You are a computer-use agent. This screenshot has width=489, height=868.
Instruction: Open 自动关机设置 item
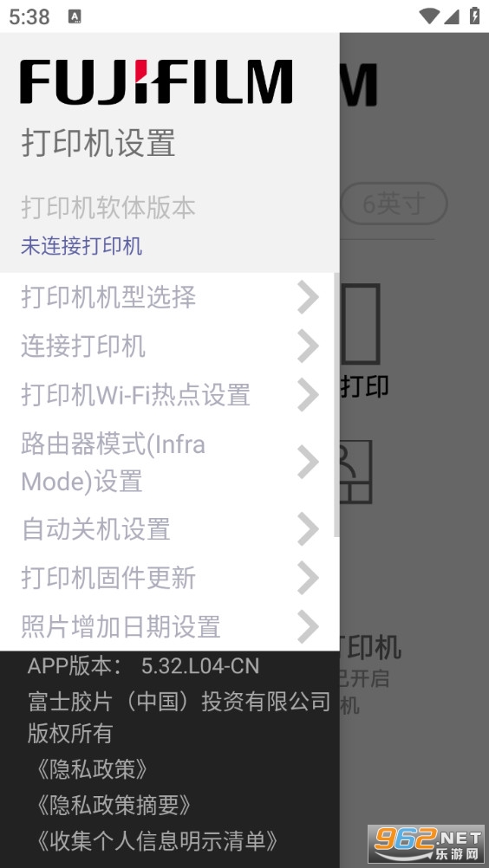[x=169, y=528]
